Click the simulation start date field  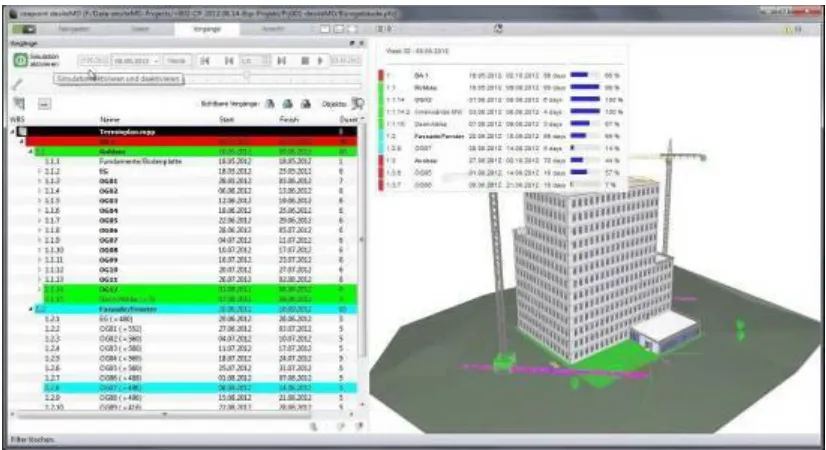[x=93, y=61]
